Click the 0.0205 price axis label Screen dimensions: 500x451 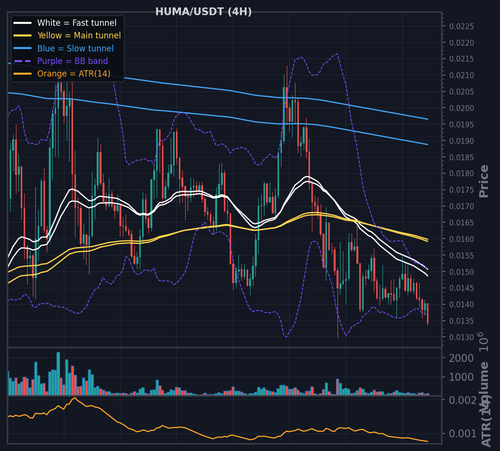pos(462,92)
